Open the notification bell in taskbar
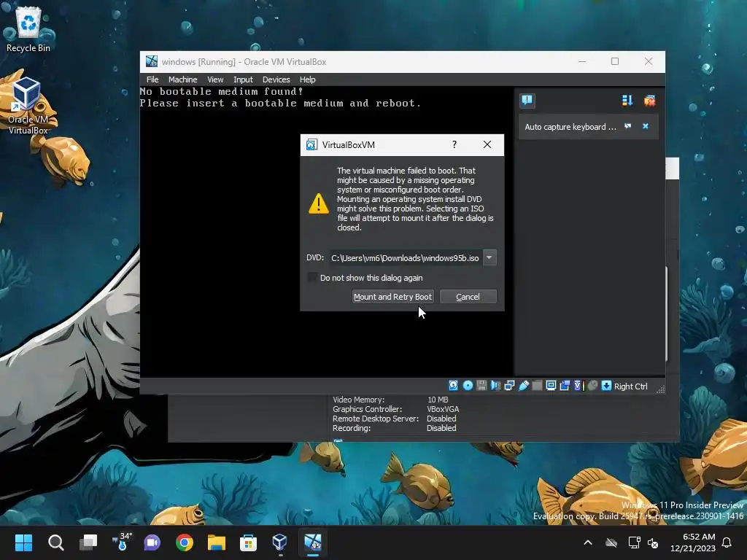747x560 pixels. click(x=727, y=542)
